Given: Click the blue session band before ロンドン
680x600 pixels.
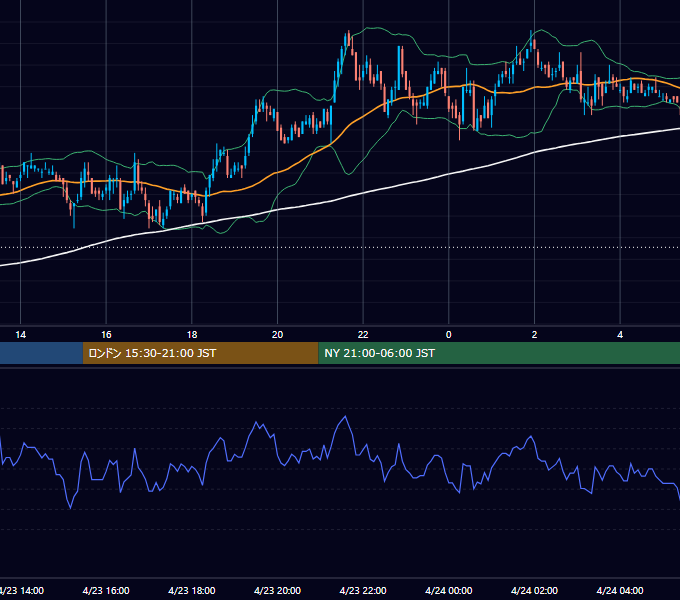Looking at the screenshot, I should [41, 353].
